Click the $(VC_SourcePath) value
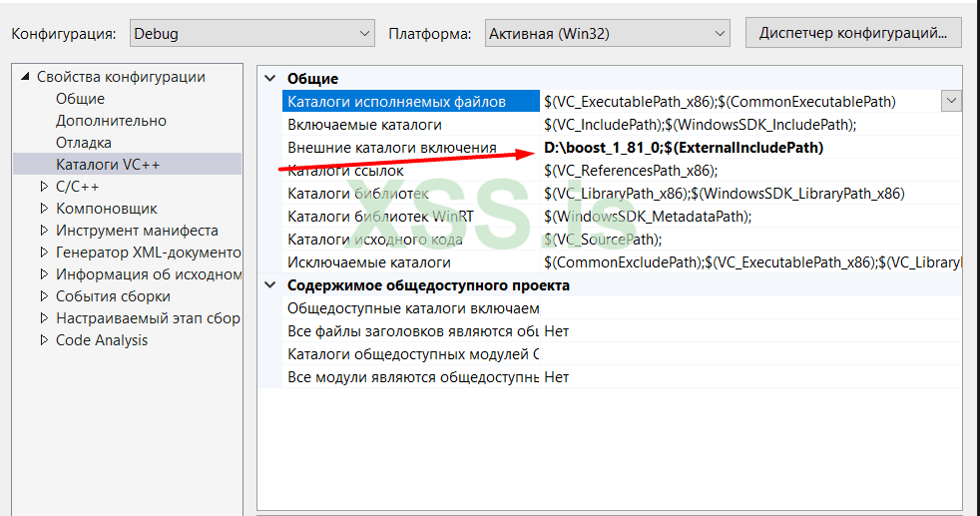980x516 pixels. [751, 240]
